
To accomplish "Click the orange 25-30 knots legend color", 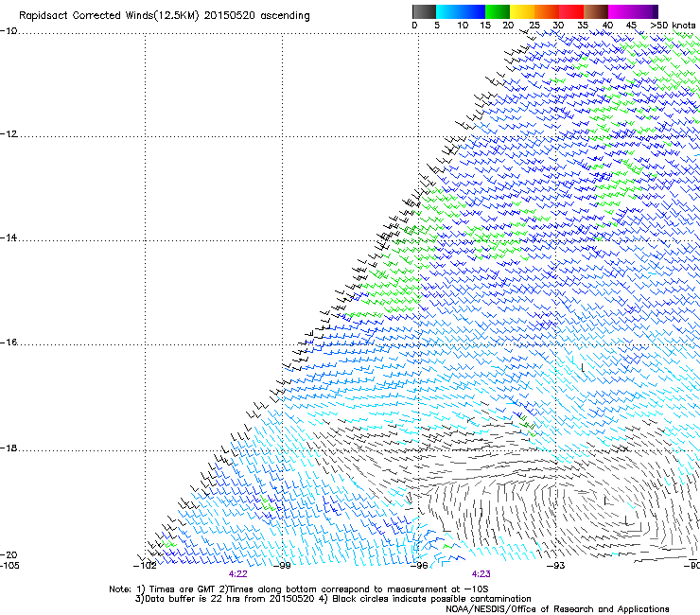I will 547,11.
